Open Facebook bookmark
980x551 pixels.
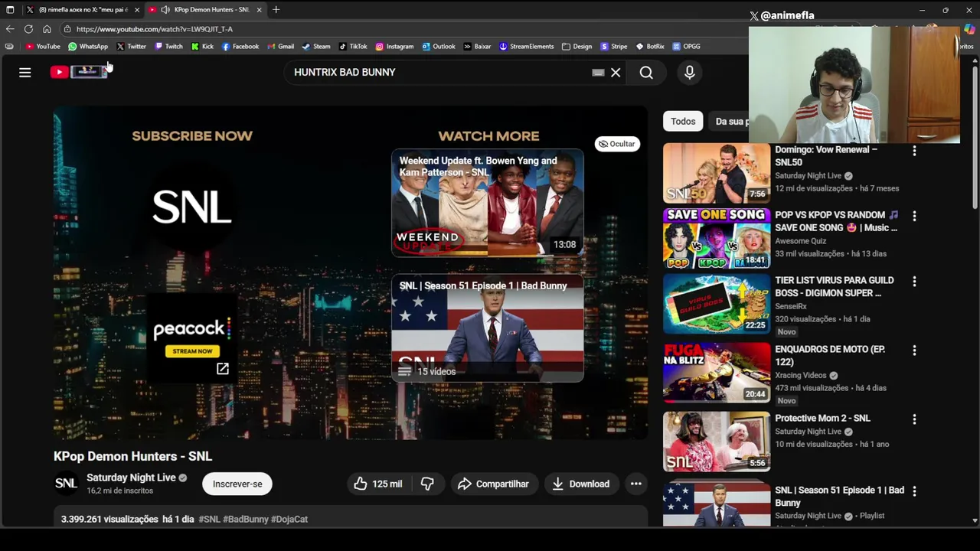coord(240,47)
